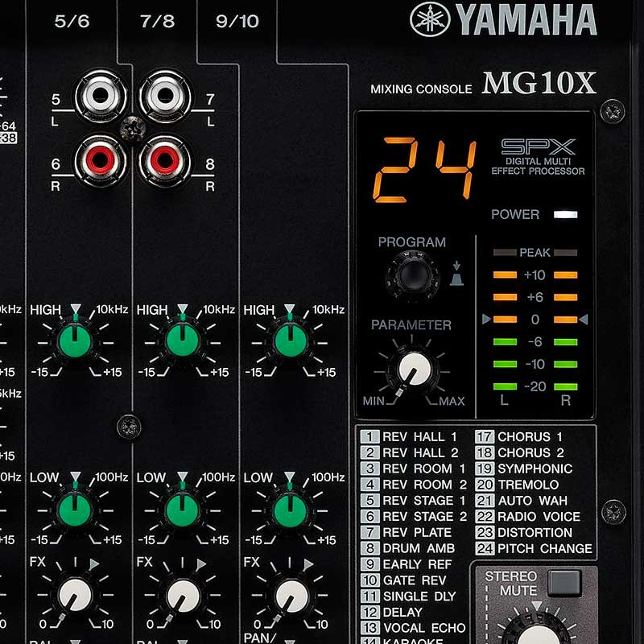Screen dimensions: 644x644
Task: Choose program 10 GATE REV
Action: coord(403,580)
